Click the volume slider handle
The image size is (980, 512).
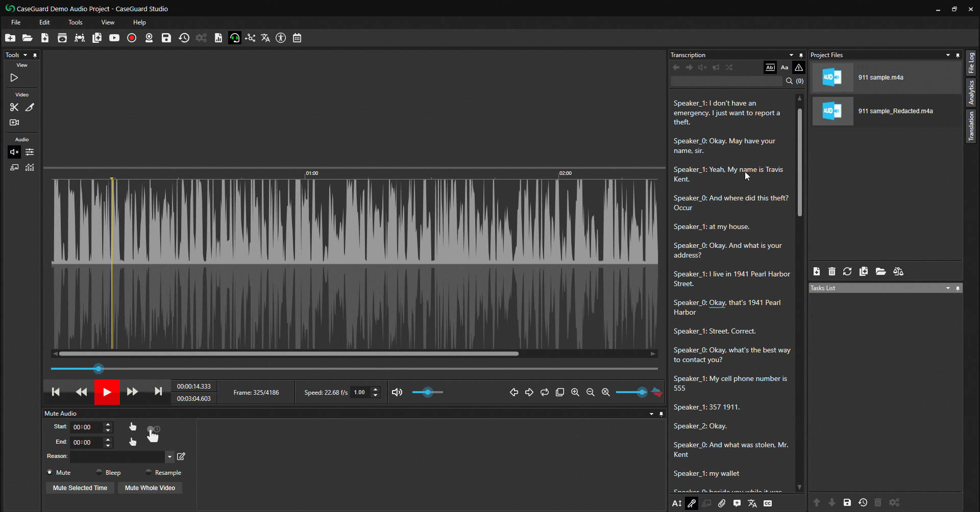pos(428,392)
